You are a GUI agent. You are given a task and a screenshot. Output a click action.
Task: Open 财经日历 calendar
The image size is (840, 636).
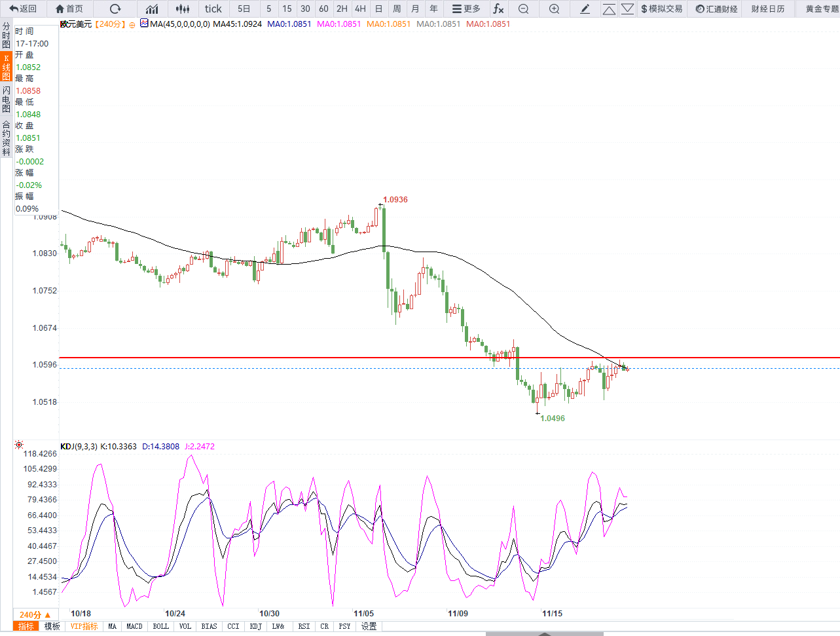coord(767,9)
